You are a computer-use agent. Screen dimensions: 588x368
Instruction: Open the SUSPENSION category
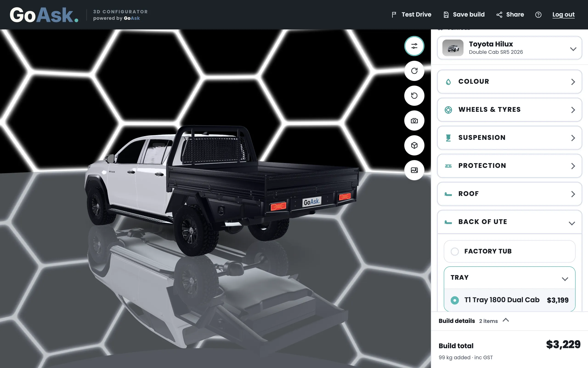509,138
